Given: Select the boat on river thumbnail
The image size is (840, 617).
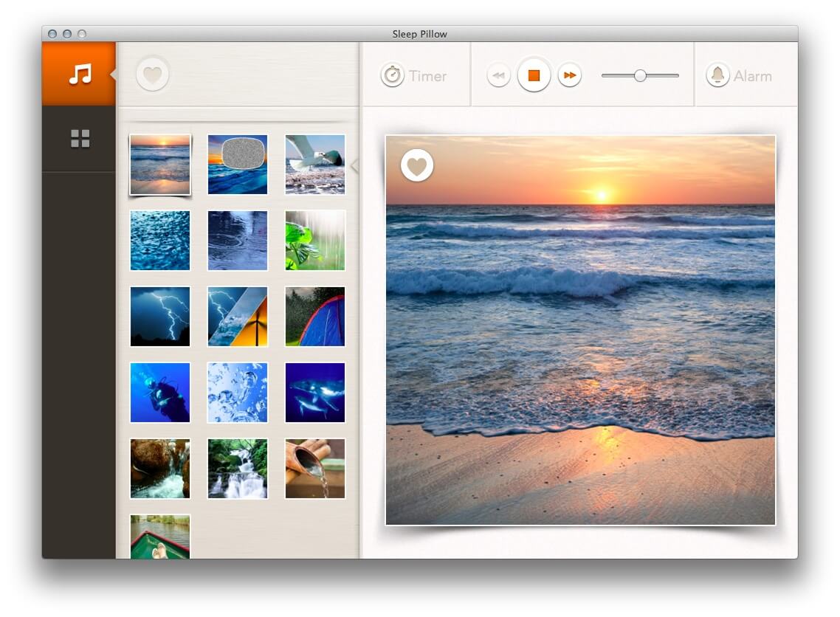Looking at the screenshot, I should [x=160, y=537].
